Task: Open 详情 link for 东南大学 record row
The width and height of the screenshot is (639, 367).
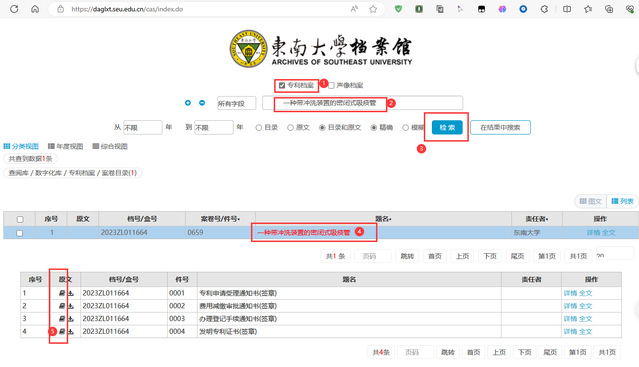Action: point(593,233)
